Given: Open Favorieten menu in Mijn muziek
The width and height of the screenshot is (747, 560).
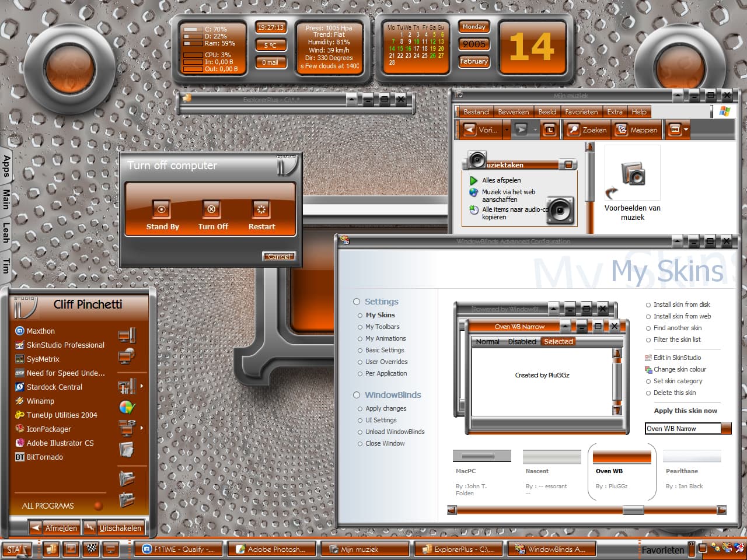Looking at the screenshot, I should pyautogui.click(x=581, y=112).
